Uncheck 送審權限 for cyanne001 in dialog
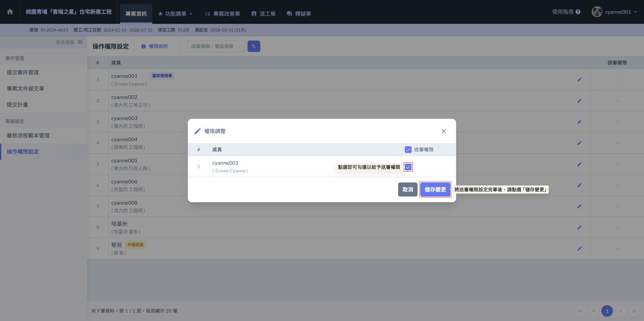The image size is (644, 321). [408, 167]
